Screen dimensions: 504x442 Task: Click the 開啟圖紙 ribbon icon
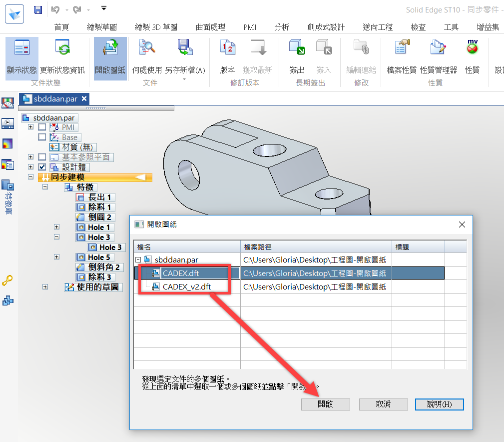click(x=110, y=47)
